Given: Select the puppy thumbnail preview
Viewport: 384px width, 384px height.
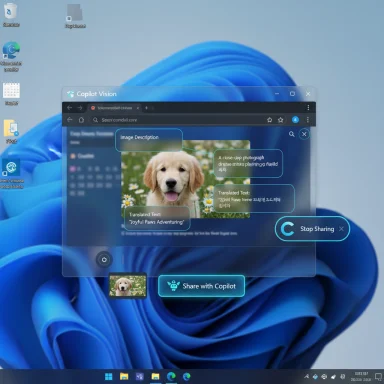Looking at the screenshot, I should pyautogui.click(x=128, y=286).
